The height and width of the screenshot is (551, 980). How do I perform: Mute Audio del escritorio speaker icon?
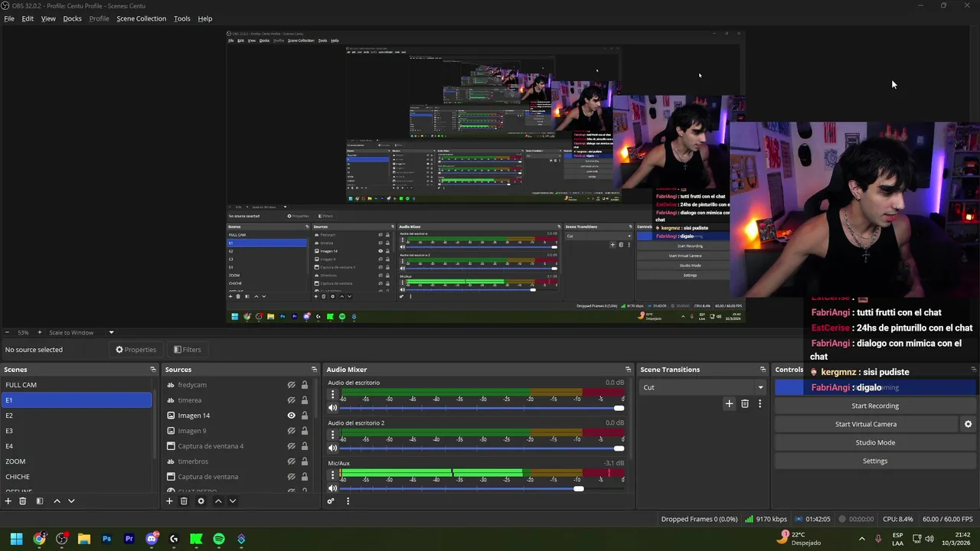(332, 408)
